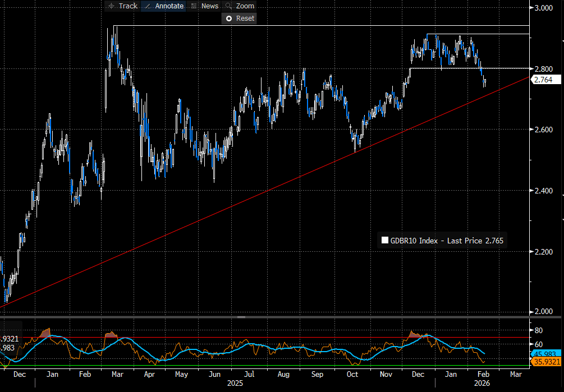Screen dimensions: 564x392
Task: Click the Zoom magnifier icon
Action: (x=228, y=6)
